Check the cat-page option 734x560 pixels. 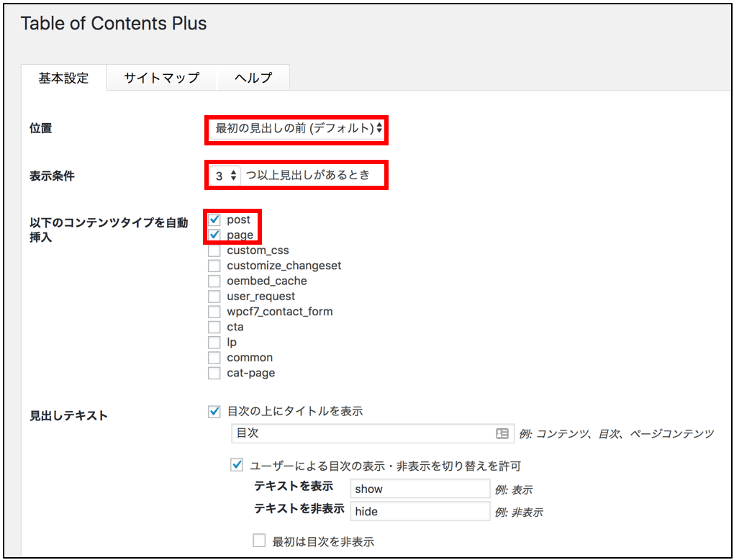(x=214, y=373)
